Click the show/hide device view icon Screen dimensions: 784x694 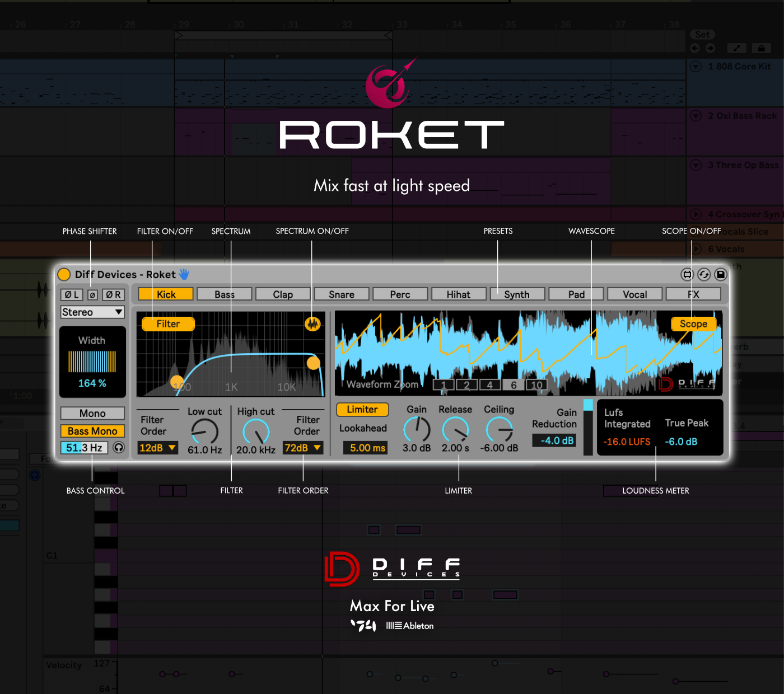[x=687, y=274]
